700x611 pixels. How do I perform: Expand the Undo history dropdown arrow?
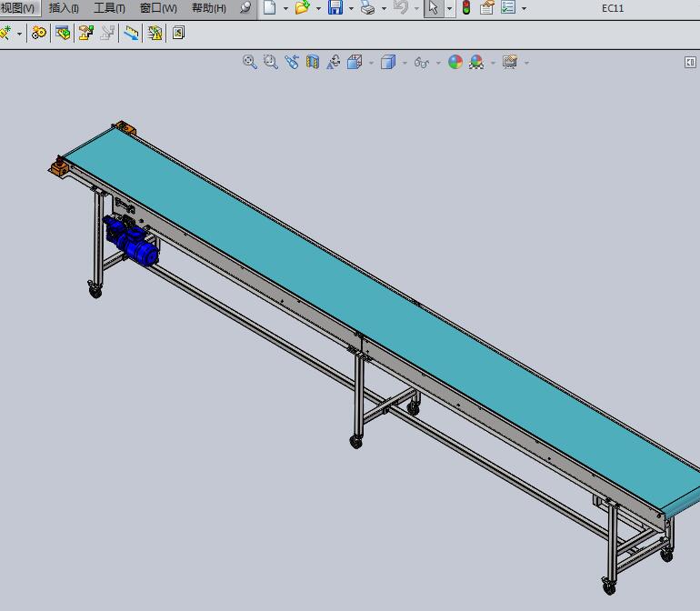416,8
